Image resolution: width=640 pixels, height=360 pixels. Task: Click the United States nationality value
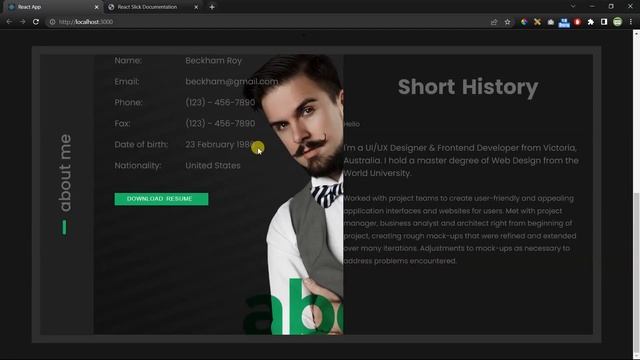213,165
